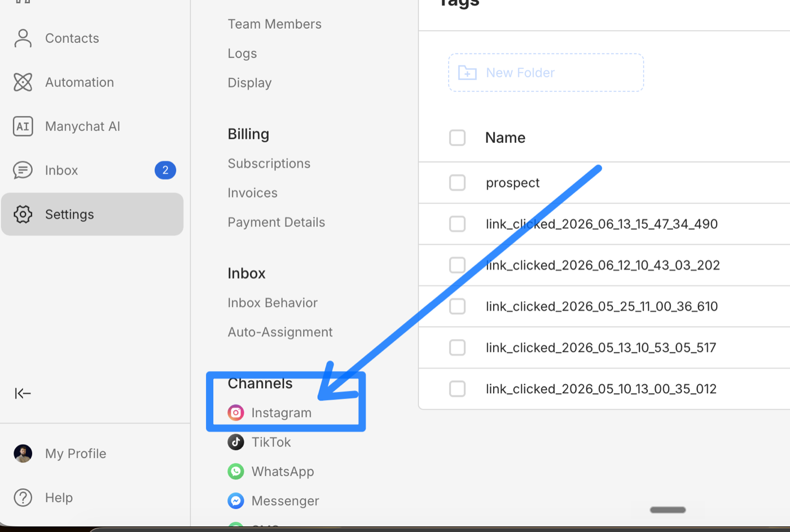Click the Messenger channel icon
The width and height of the screenshot is (790, 532).
236,501
